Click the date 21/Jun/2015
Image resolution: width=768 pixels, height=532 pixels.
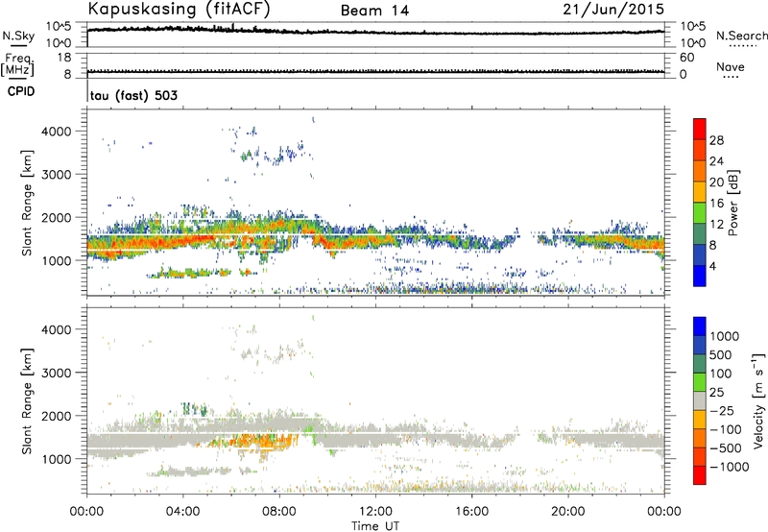[613, 10]
